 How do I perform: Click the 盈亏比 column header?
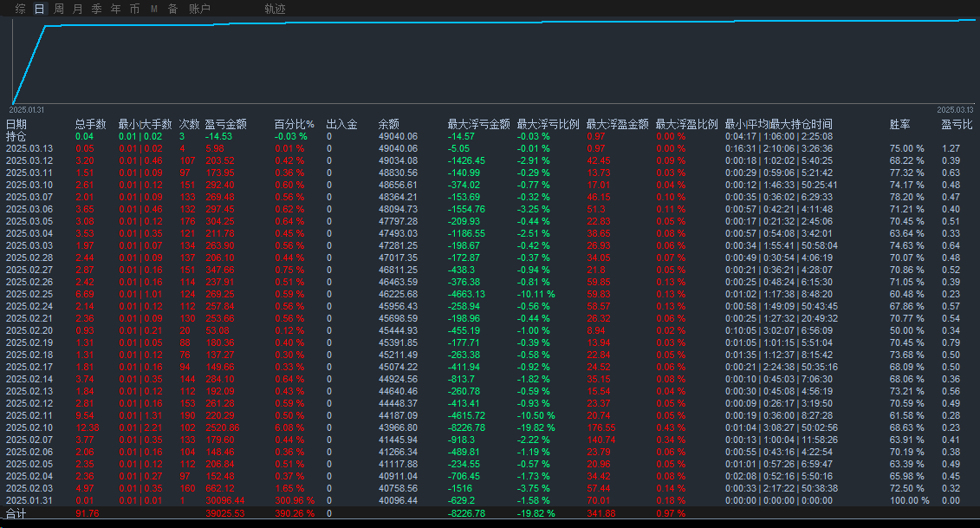click(x=957, y=124)
